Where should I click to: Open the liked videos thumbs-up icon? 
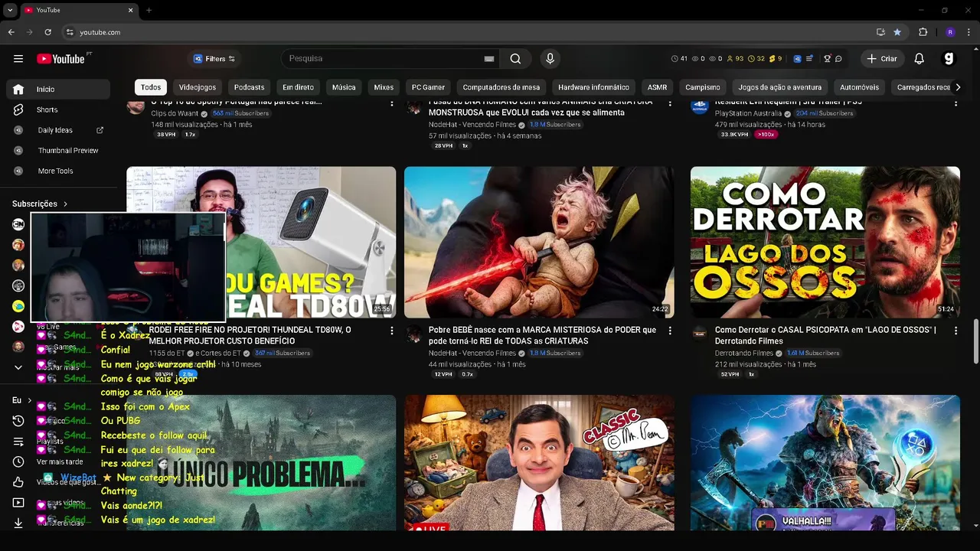point(18,482)
